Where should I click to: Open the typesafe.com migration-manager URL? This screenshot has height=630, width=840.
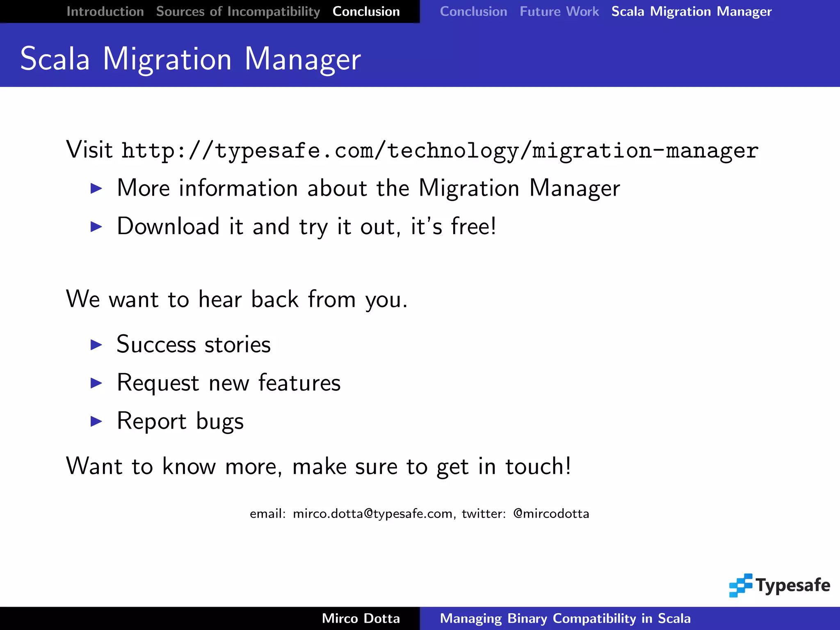[x=440, y=151]
